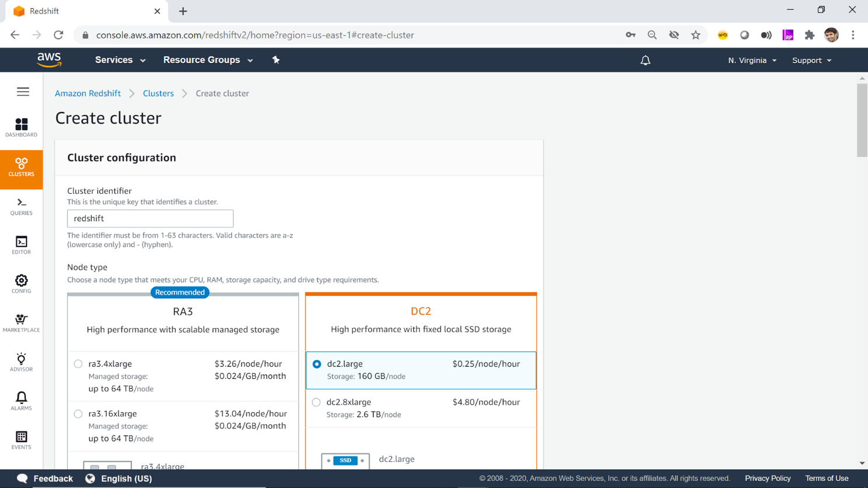
Task: Open the Events sidebar icon
Action: click(21, 441)
